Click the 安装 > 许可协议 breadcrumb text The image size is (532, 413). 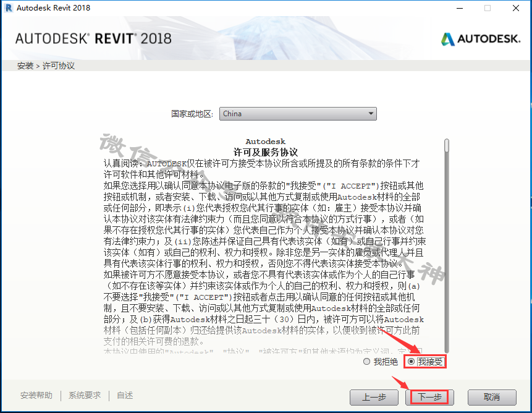[x=46, y=66]
